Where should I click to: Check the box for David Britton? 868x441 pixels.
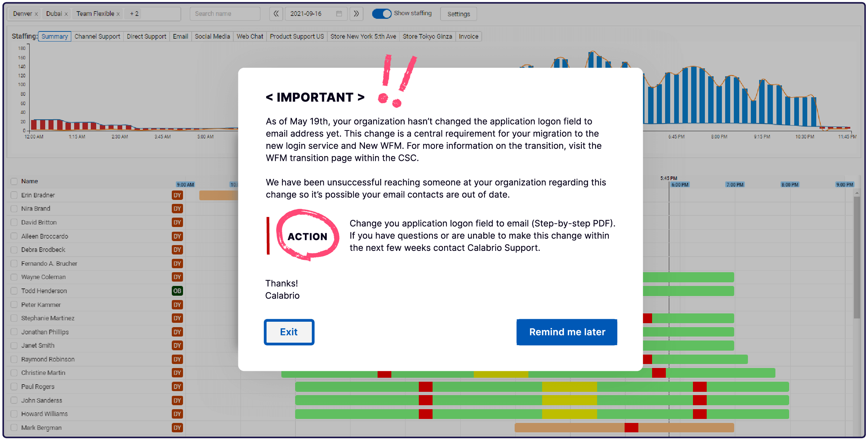click(x=14, y=222)
